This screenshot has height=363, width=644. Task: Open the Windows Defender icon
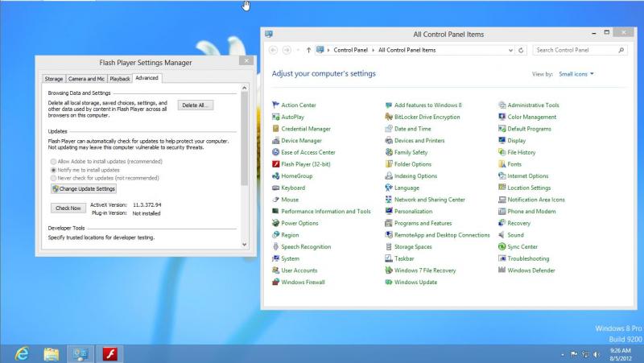[x=502, y=270]
